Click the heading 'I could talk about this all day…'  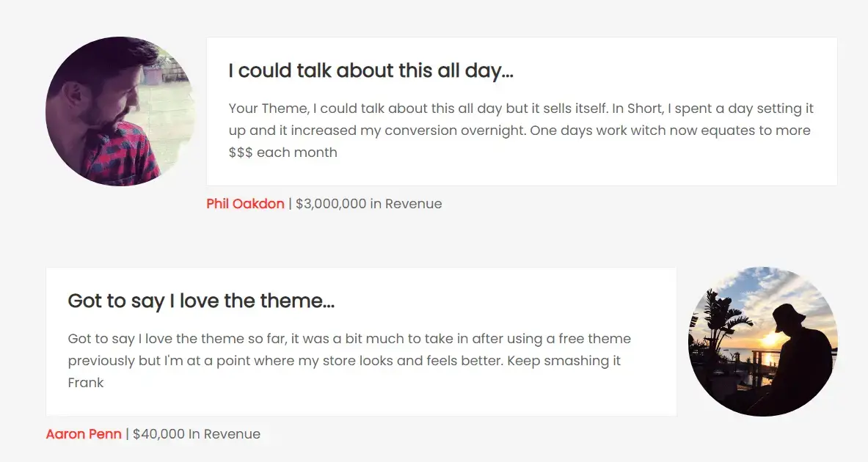[x=371, y=71]
